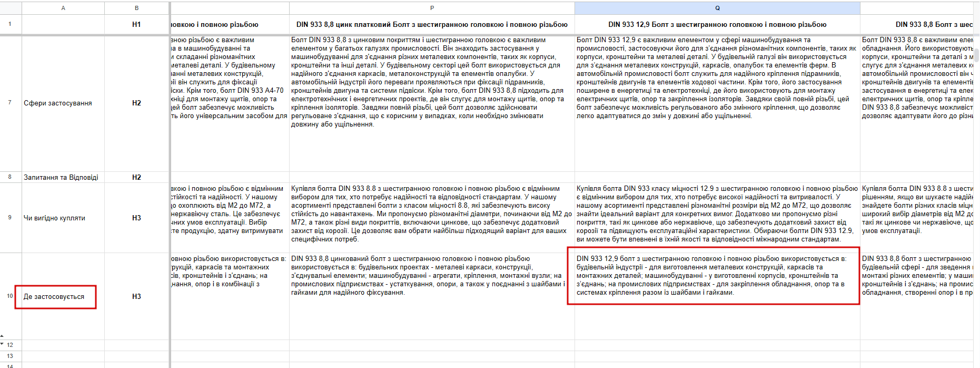Screen dimensions: 980x368
Task: Click Q9 cell 'Купівля болта DIN 933 класу міцності 12.9'
Action: coord(717,218)
